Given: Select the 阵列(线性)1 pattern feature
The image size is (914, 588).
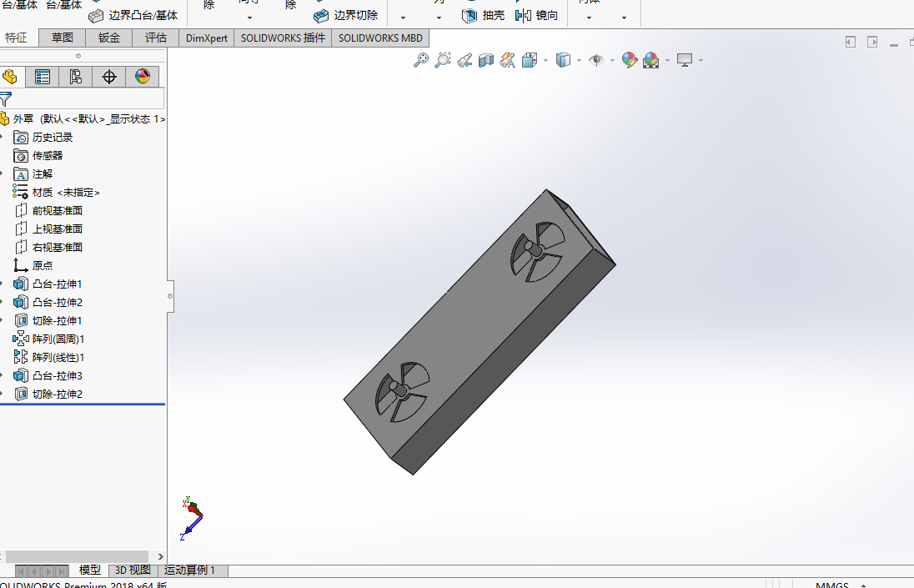Looking at the screenshot, I should click(x=49, y=357).
